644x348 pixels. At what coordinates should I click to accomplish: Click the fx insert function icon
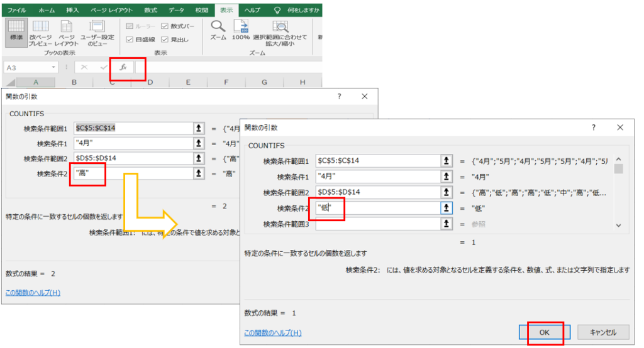point(123,67)
